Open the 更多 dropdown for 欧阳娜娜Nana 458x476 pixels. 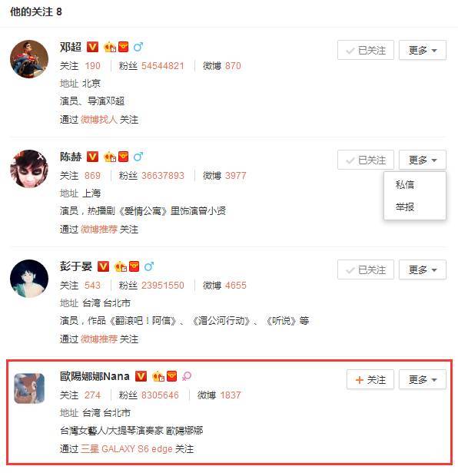(423, 379)
